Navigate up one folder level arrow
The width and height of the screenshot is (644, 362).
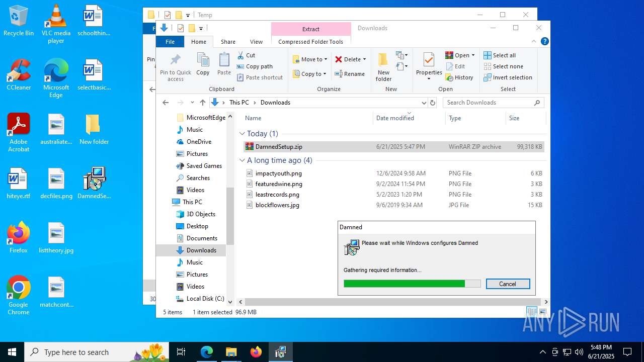pos(203,103)
